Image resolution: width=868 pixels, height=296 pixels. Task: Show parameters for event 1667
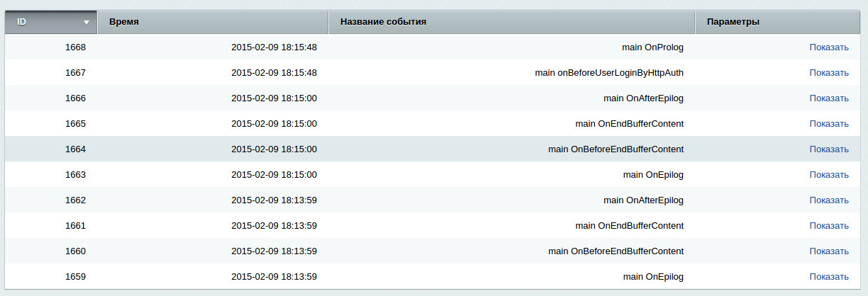click(x=828, y=73)
